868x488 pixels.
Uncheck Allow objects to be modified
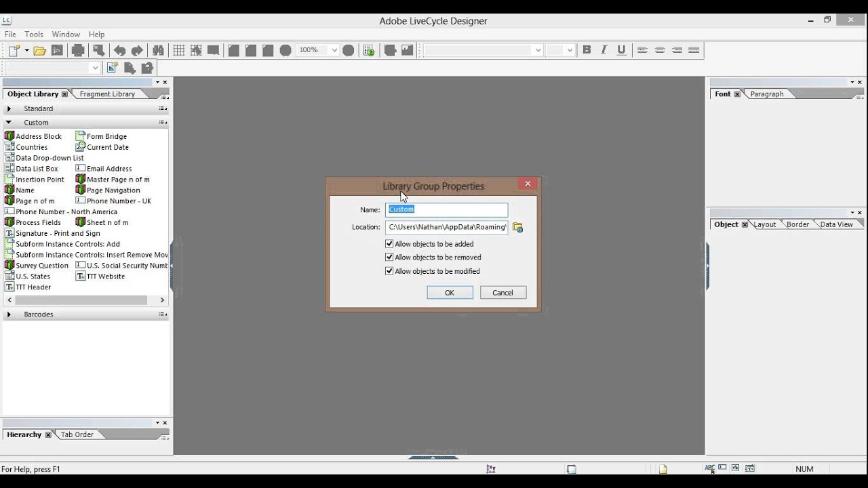point(389,271)
